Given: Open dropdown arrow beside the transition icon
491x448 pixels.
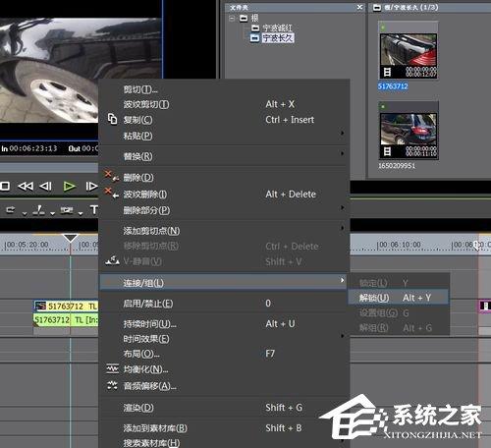Looking at the screenshot, I should click(x=81, y=214).
